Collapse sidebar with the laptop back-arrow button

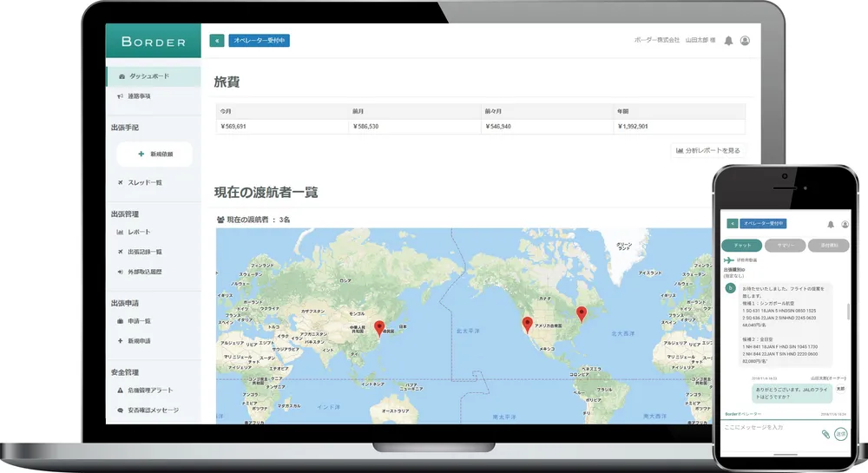pos(217,40)
